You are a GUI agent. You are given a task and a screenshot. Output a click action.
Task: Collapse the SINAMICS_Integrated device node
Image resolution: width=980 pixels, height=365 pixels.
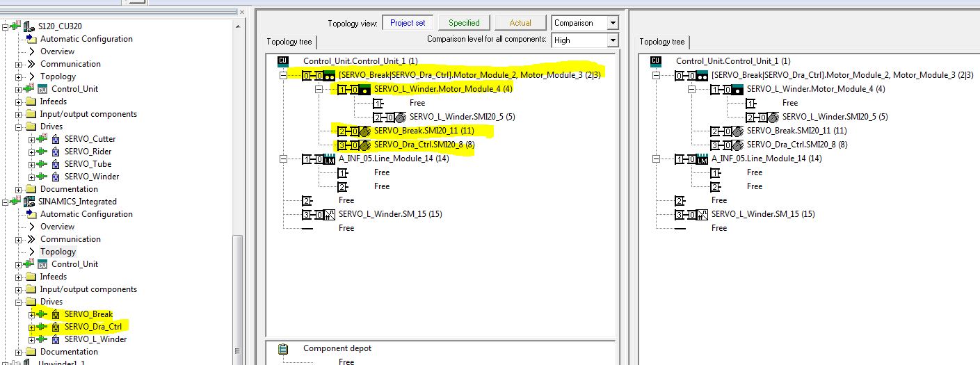click(x=6, y=202)
